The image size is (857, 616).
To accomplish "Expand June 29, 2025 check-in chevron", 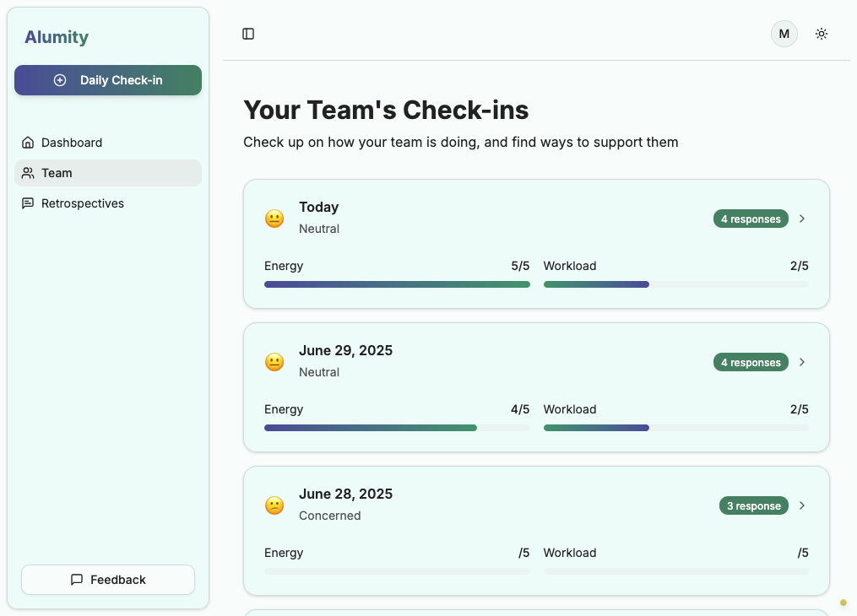I will coord(802,362).
